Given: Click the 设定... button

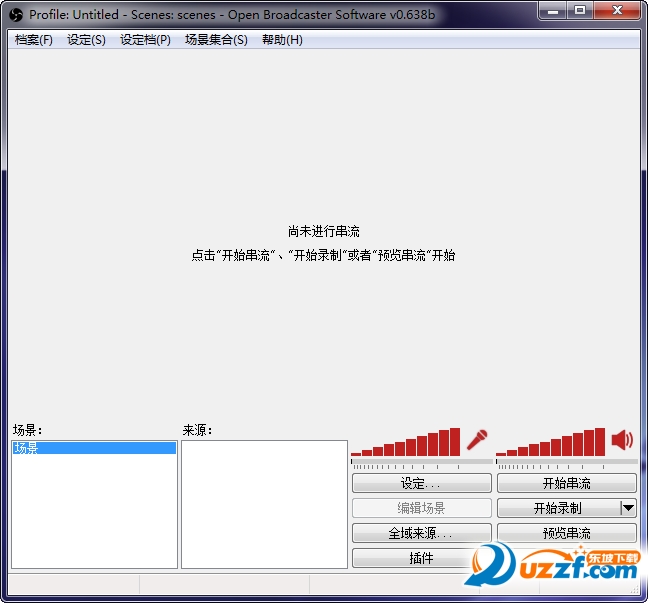Looking at the screenshot, I should coord(422,483).
